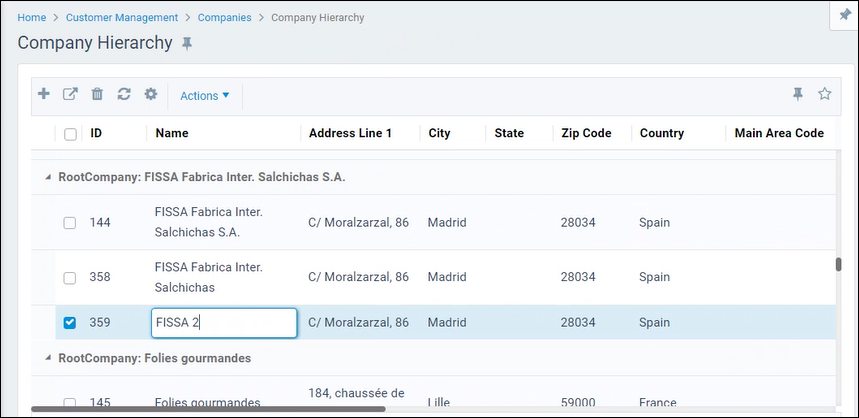Pin the grid using toolbar pin icon

coord(798,94)
